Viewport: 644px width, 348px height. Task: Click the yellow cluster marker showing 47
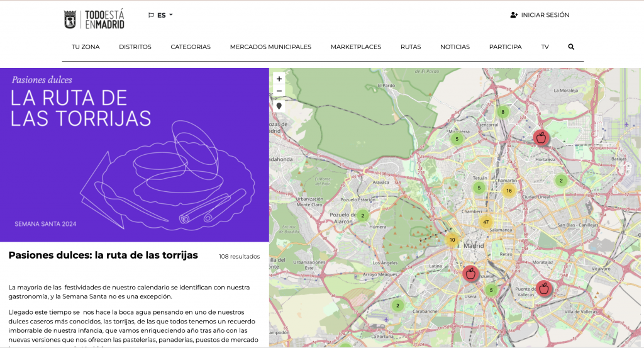(x=486, y=222)
